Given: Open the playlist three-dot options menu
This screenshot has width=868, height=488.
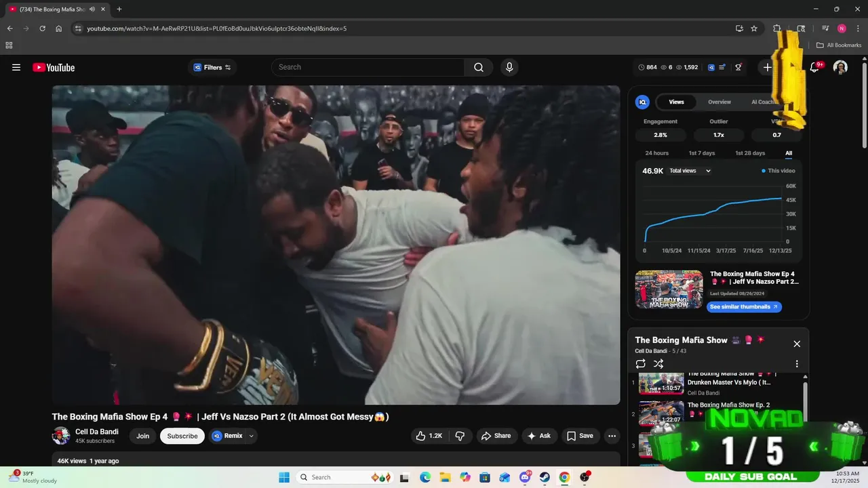Looking at the screenshot, I should tap(797, 364).
